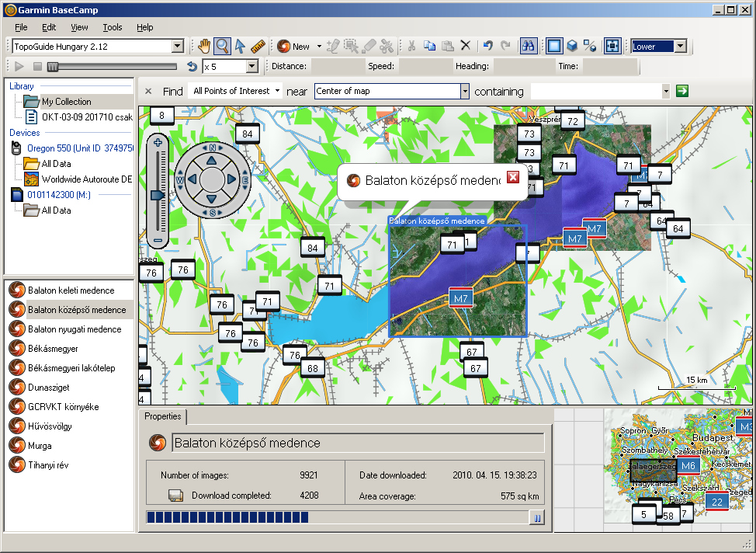Click the map zoom slider handle
Screen dimensions: 756x553
tap(158, 195)
